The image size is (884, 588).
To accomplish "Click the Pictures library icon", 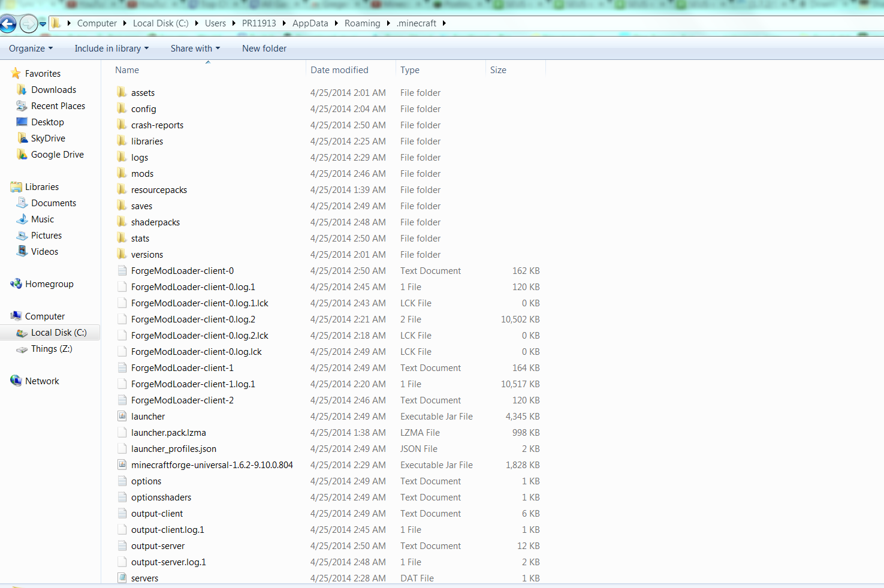I will coord(22,236).
